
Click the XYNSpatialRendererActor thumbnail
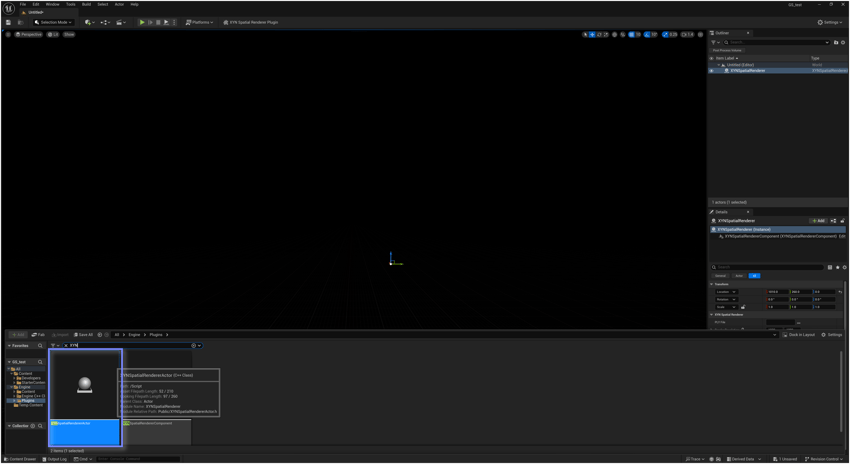pyautogui.click(x=85, y=385)
